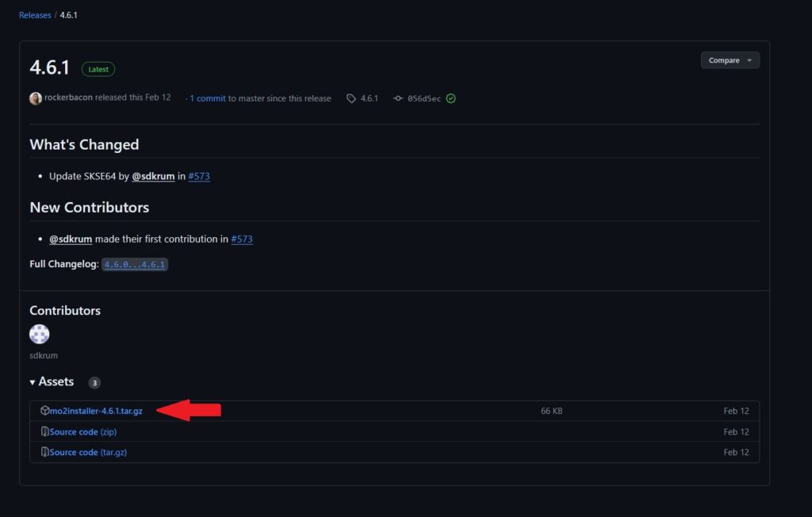Open rockerbacon's avatar image
Screen dimensions: 812x517
click(35, 98)
